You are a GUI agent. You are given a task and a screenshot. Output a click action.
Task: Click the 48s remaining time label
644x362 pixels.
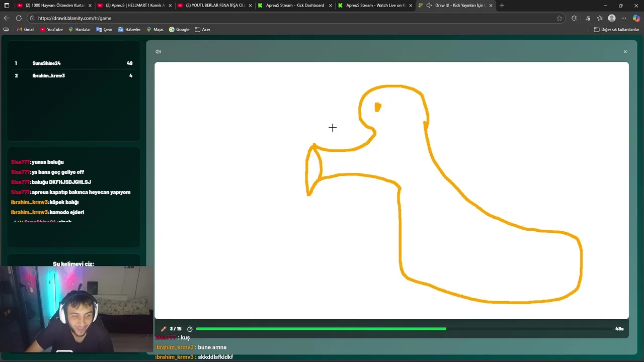619,329
